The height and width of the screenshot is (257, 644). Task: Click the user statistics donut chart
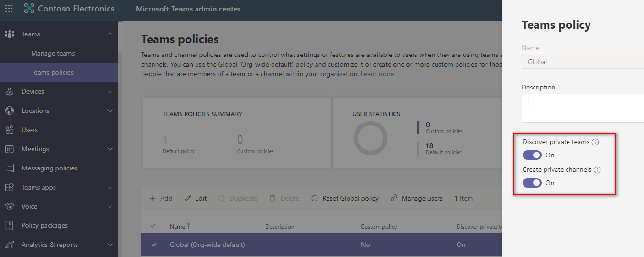(x=371, y=138)
